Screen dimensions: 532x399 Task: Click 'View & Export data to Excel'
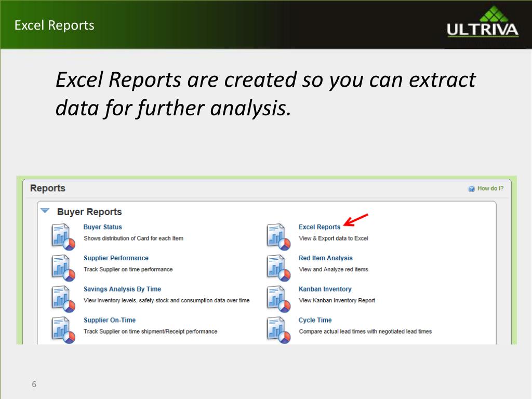click(333, 238)
